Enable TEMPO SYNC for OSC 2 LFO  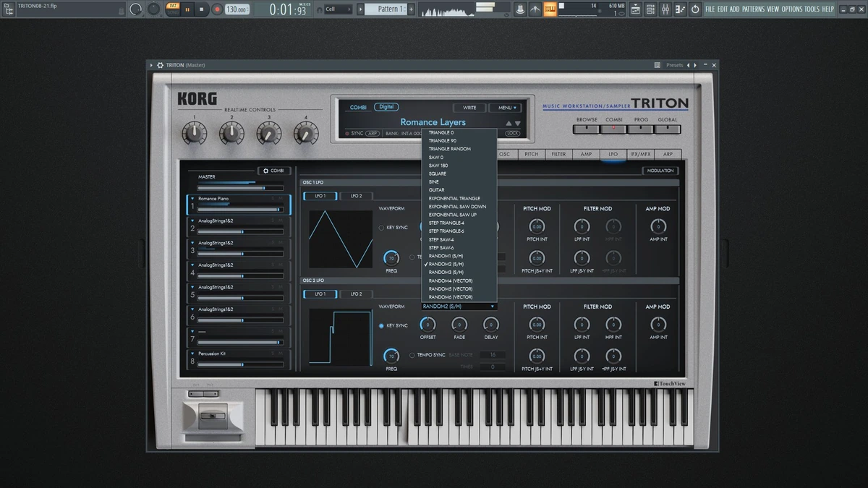[x=412, y=355]
